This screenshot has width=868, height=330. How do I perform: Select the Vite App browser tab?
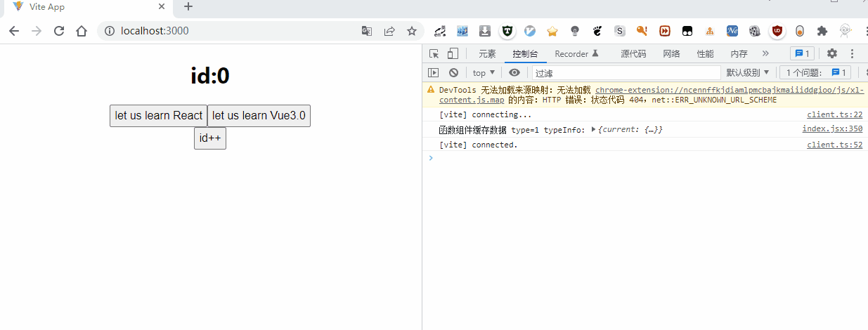[87, 8]
